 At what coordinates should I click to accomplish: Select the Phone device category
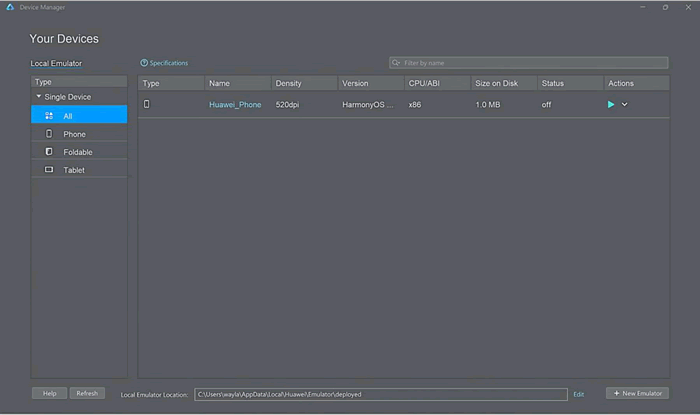point(79,134)
